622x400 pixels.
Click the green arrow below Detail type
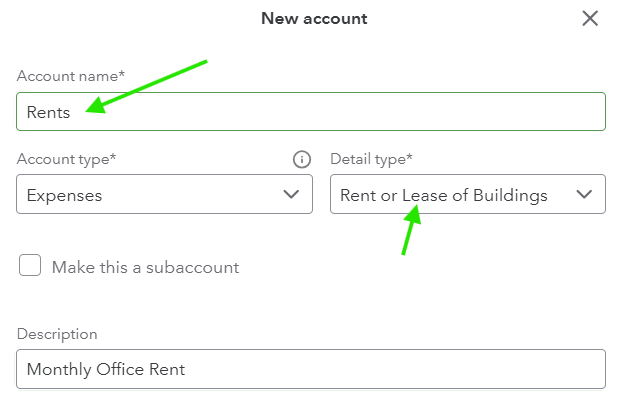(408, 232)
